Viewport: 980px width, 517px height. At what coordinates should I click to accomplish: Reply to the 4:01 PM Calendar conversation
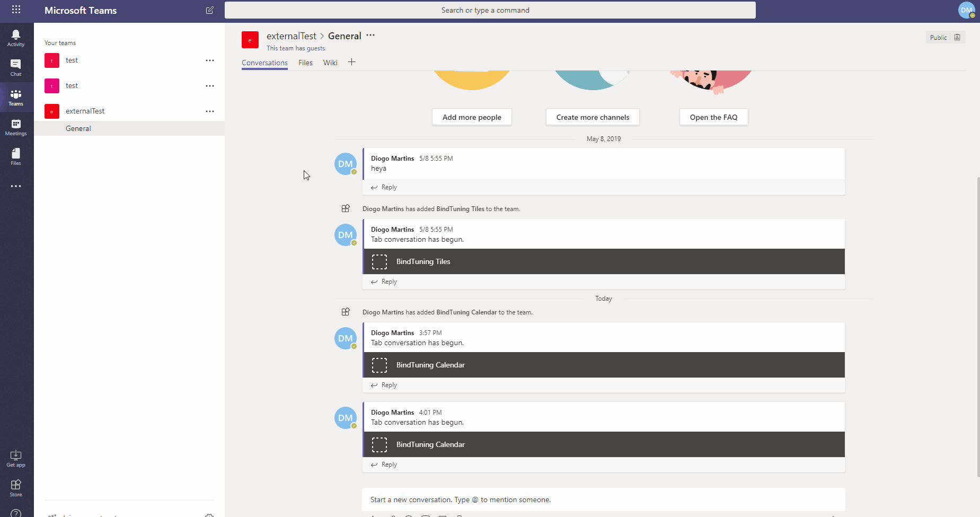tap(384, 465)
